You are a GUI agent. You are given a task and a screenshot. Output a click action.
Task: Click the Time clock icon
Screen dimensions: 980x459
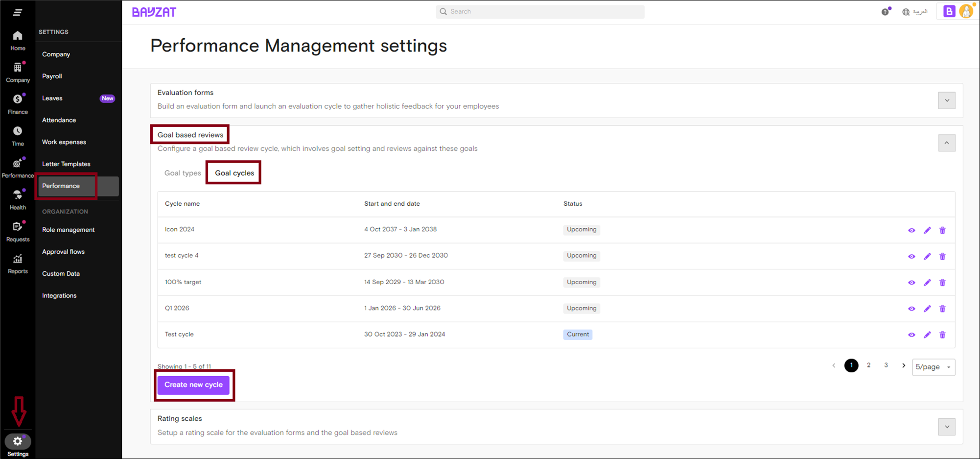(x=18, y=131)
